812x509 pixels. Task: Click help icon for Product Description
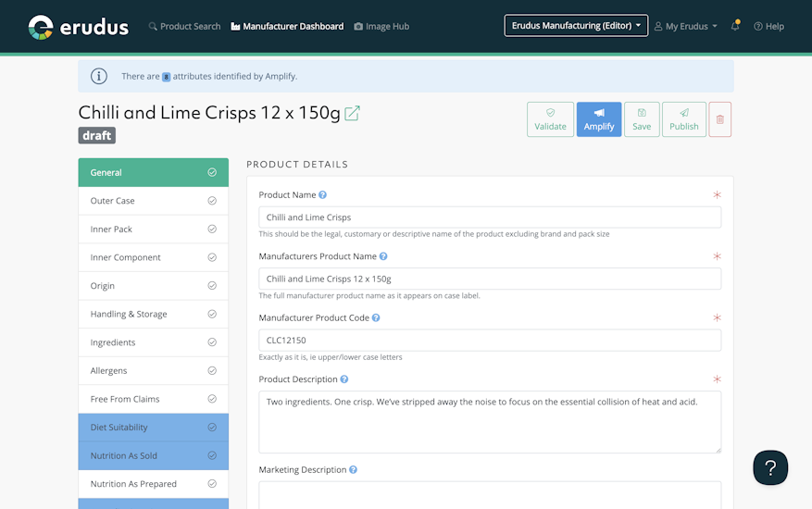pos(344,379)
